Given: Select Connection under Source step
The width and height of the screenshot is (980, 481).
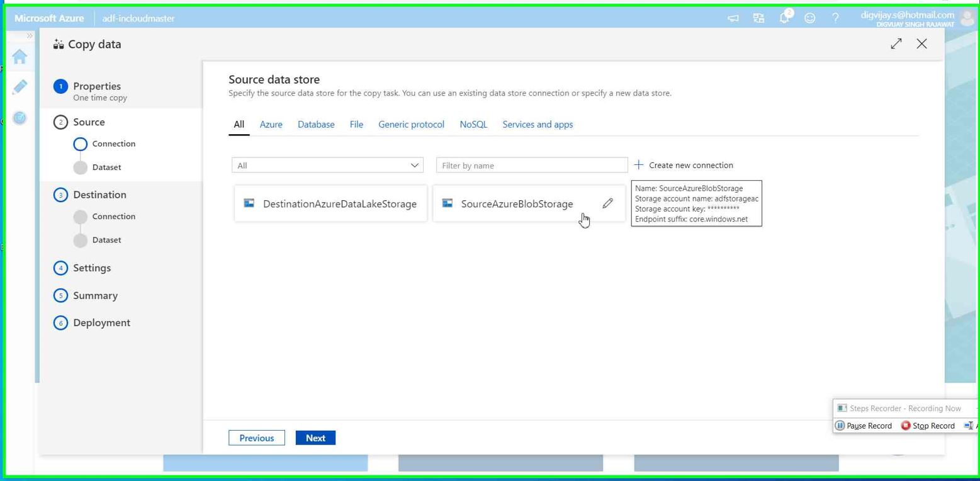Looking at the screenshot, I should point(104,144).
